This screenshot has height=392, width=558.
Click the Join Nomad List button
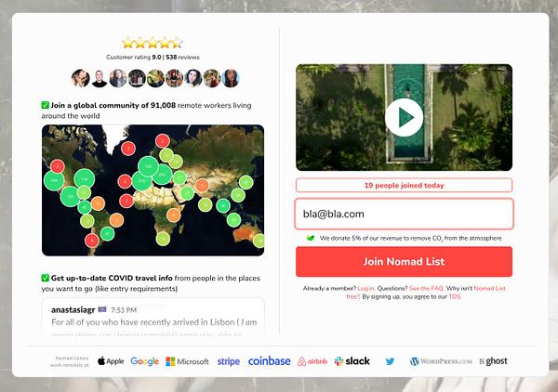tap(404, 262)
